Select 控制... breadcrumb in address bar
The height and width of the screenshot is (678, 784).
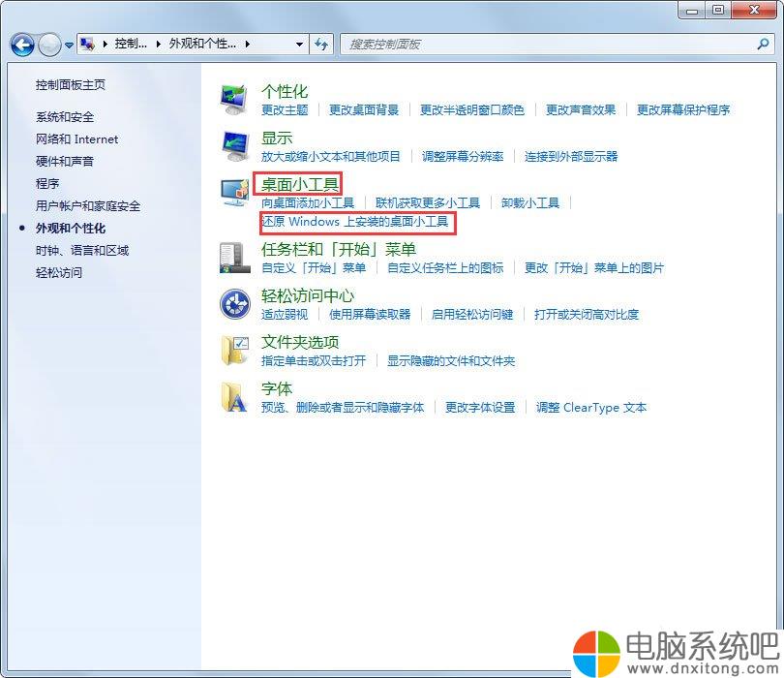pos(131,44)
